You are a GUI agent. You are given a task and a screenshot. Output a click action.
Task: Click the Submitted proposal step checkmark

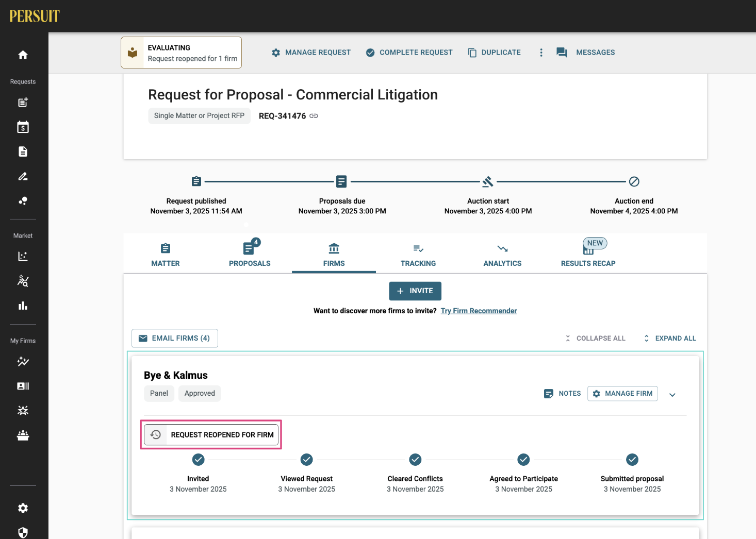[632, 460]
